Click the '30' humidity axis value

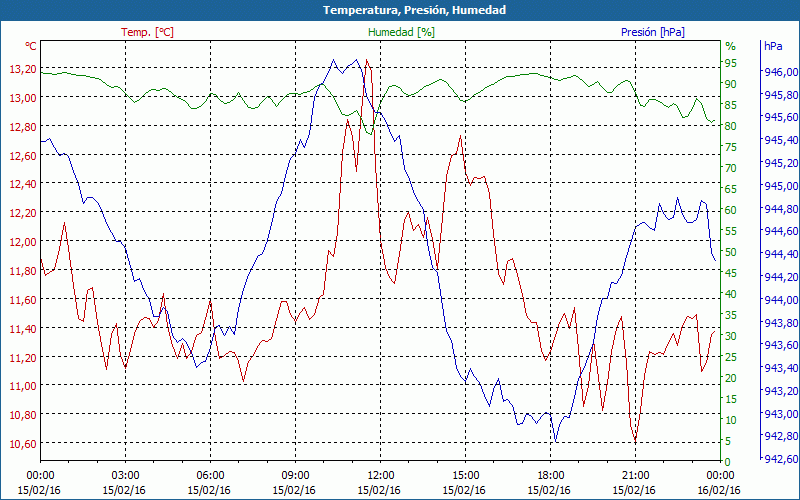[x=731, y=336]
